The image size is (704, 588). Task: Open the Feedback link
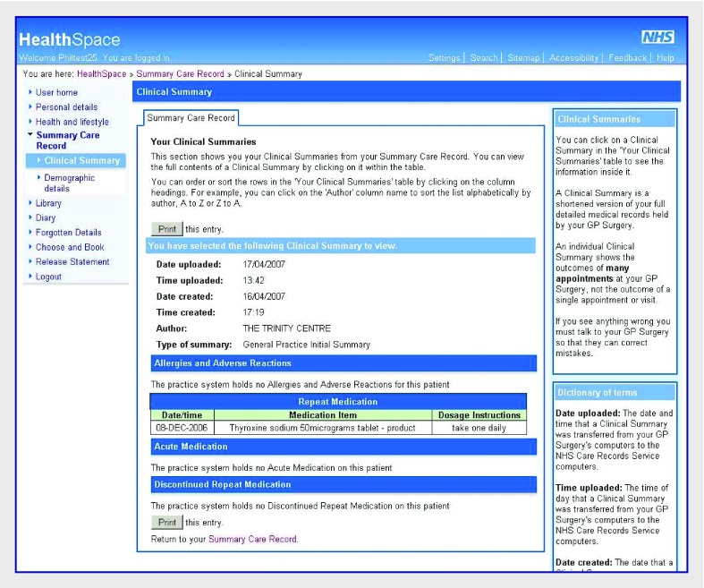[628, 58]
